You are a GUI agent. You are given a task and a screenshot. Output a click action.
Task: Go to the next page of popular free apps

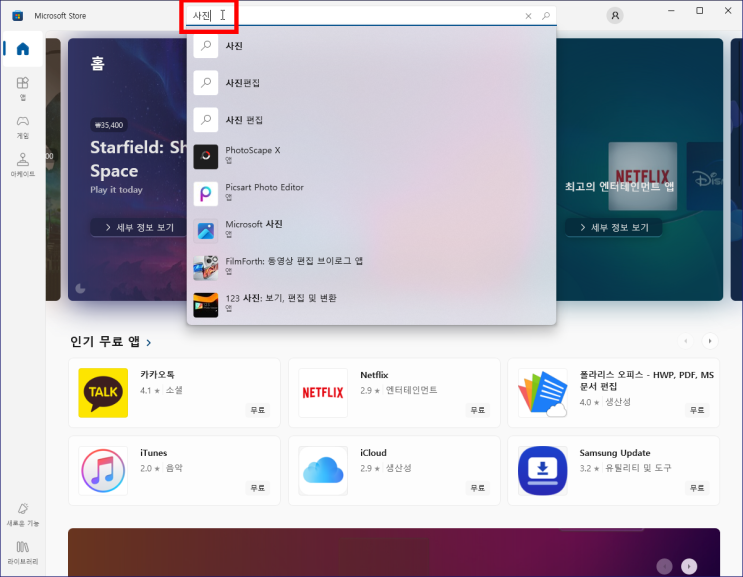click(x=710, y=341)
